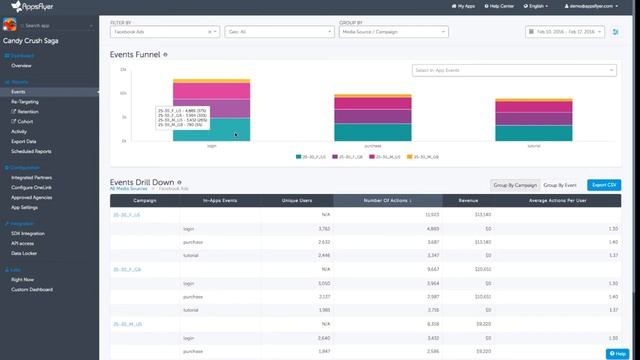
Task: Open the Help Center link
Action: (499, 6)
